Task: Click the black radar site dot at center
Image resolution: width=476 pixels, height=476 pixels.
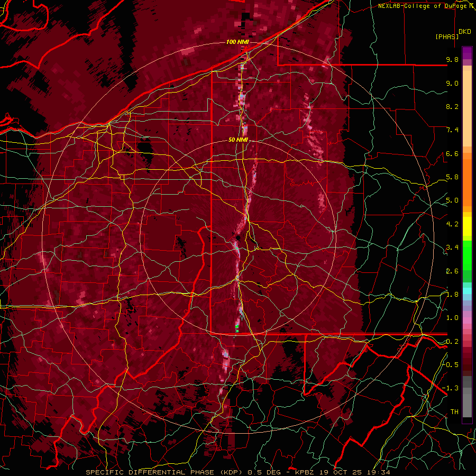Action: 238,237
